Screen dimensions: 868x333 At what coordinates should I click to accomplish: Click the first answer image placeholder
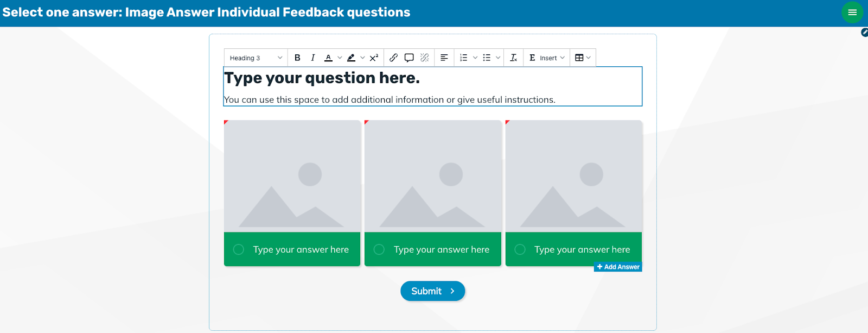(292, 176)
